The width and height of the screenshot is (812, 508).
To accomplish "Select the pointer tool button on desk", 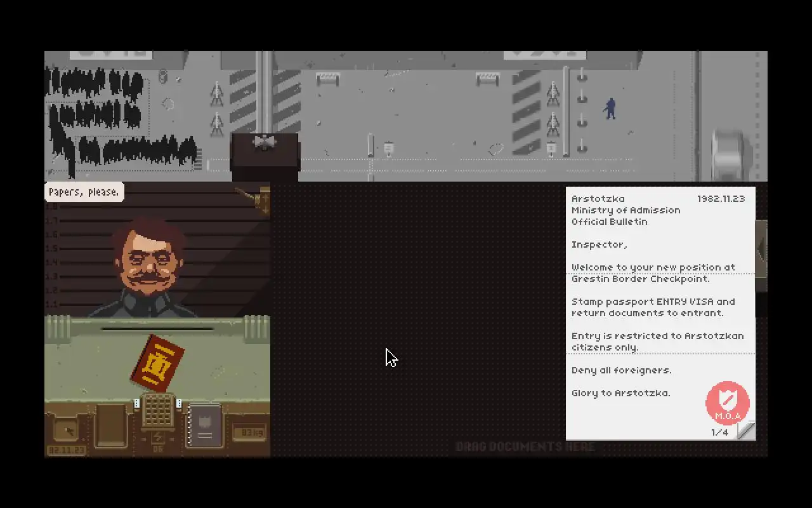I will point(67,431).
